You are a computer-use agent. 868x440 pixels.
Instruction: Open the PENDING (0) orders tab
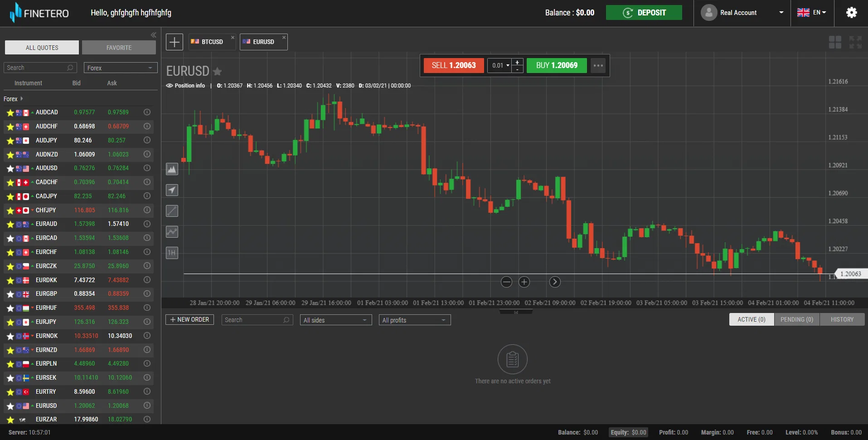[x=797, y=319]
